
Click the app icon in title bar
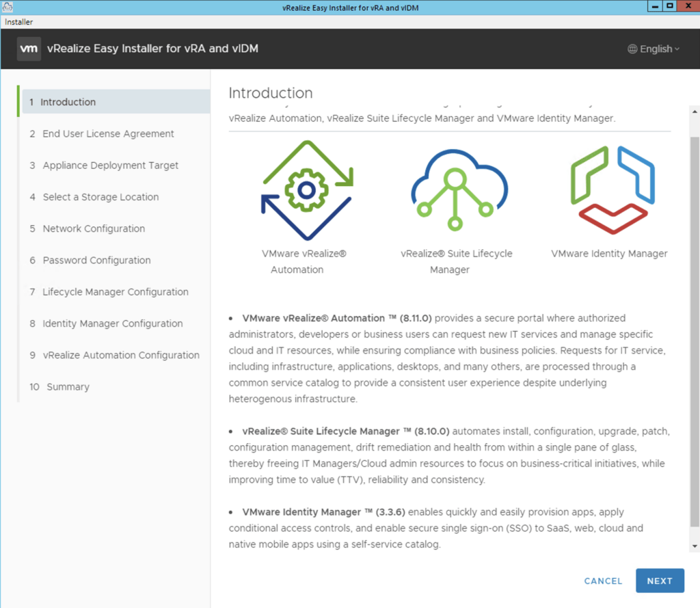tap(8, 7)
